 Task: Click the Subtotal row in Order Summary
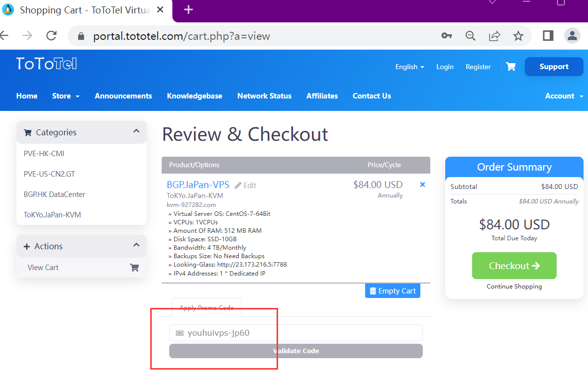[x=514, y=187]
